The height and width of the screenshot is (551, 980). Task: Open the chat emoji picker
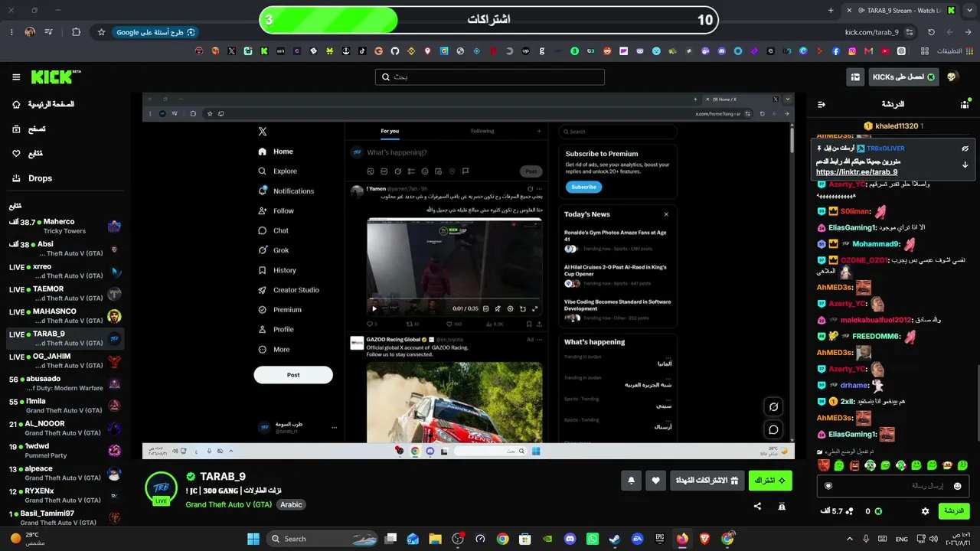(957, 486)
